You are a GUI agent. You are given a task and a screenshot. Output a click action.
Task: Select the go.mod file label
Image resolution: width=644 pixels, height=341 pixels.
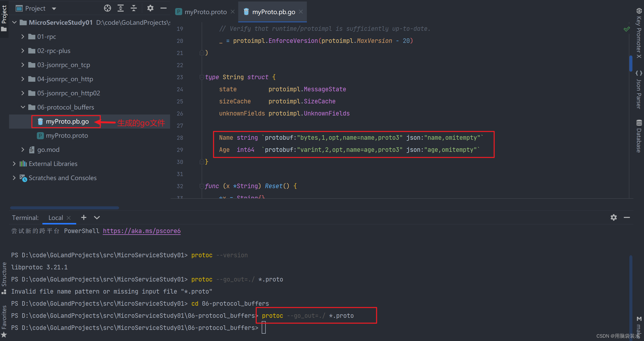48,150
